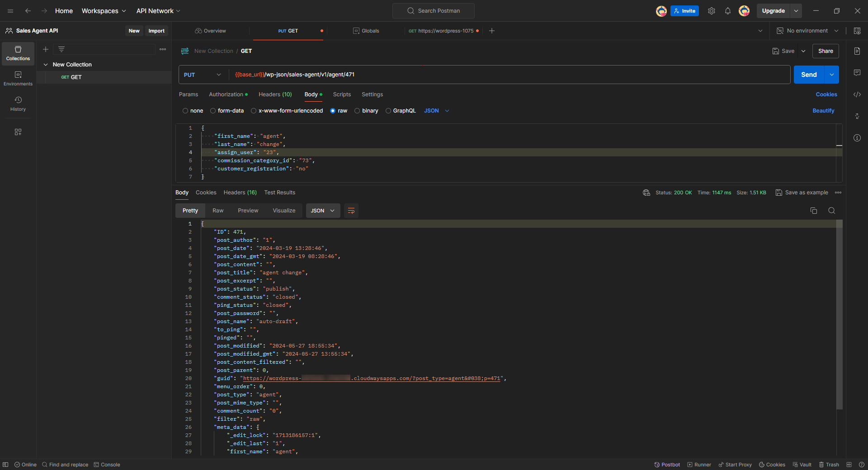Open the related requests icon in right sidebar
Screen dimensions: 868x470
tap(857, 116)
